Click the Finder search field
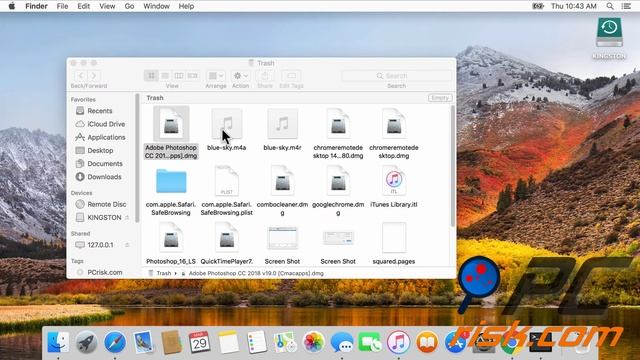This screenshot has width=640, height=360. point(396,76)
